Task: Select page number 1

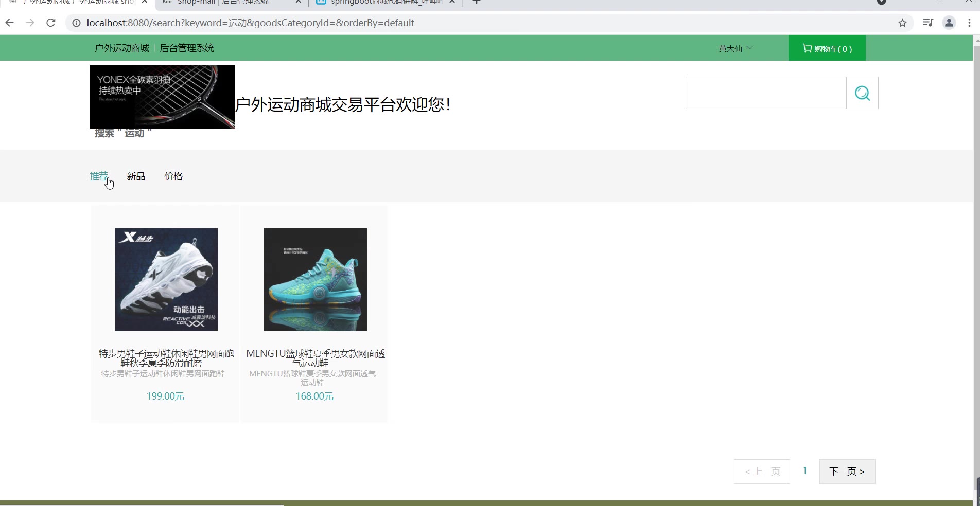Action: click(804, 471)
